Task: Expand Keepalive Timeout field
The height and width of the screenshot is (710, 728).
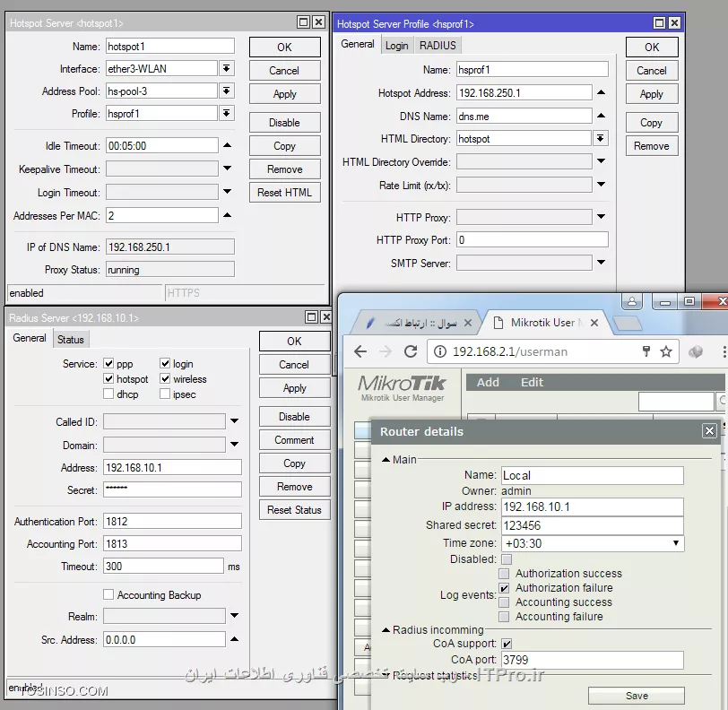Action: coord(227,169)
